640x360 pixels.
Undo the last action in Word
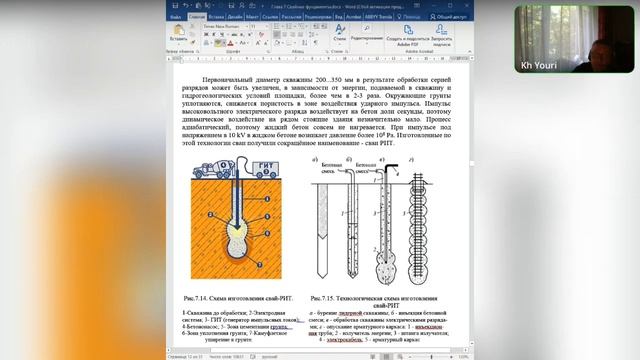186,6
